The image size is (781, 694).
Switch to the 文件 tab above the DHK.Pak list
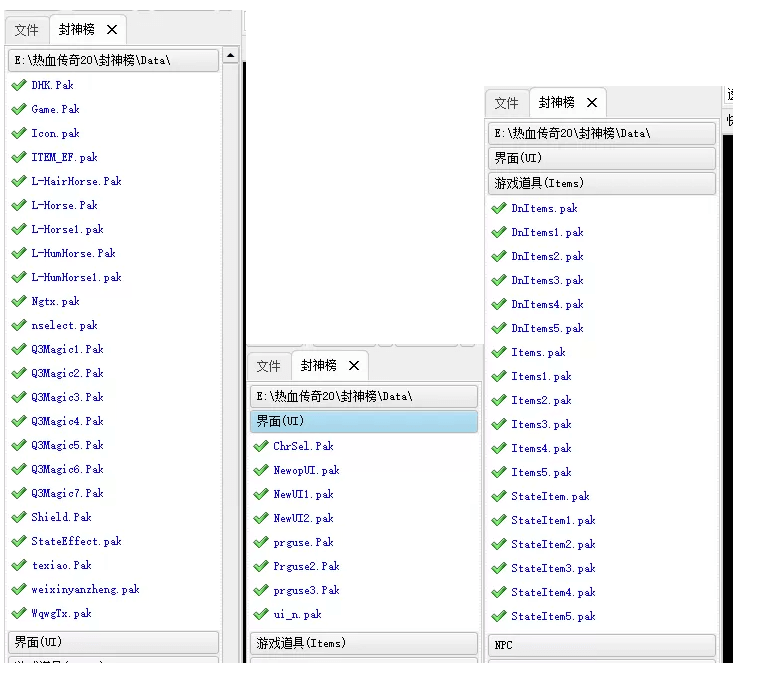point(26,30)
